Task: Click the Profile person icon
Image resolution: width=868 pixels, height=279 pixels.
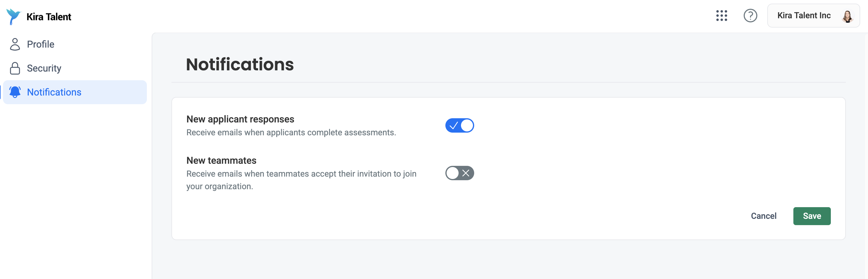Action: (15, 44)
